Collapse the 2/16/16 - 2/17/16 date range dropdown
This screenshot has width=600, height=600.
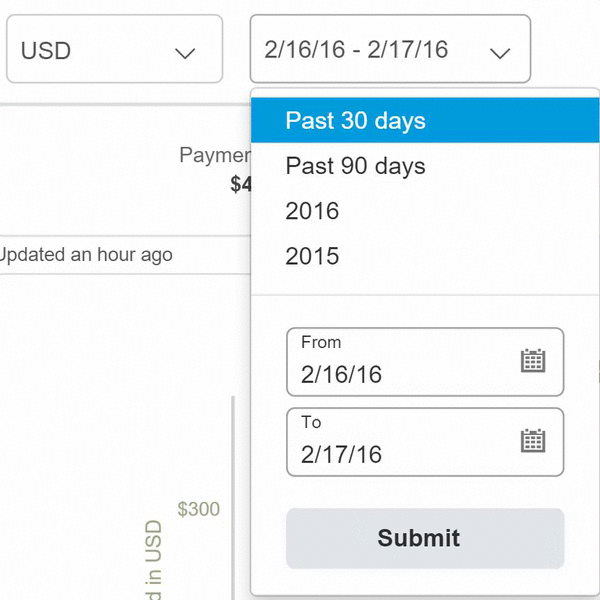click(390, 49)
